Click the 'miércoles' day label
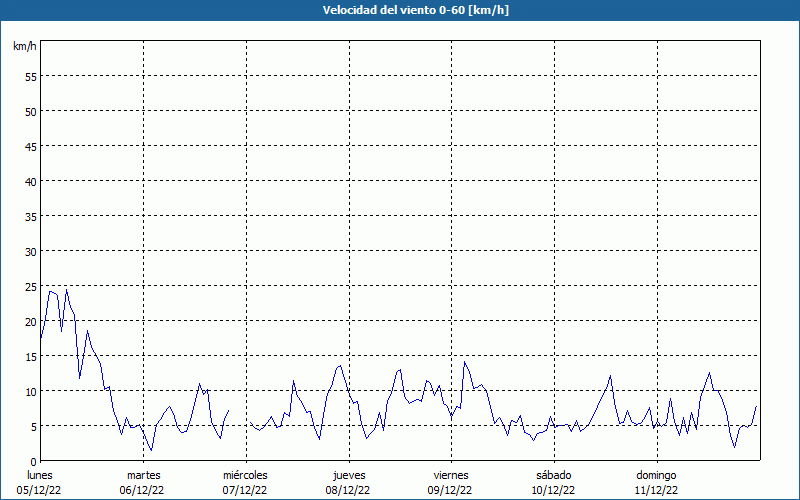This screenshot has height=500, width=800. (x=245, y=476)
